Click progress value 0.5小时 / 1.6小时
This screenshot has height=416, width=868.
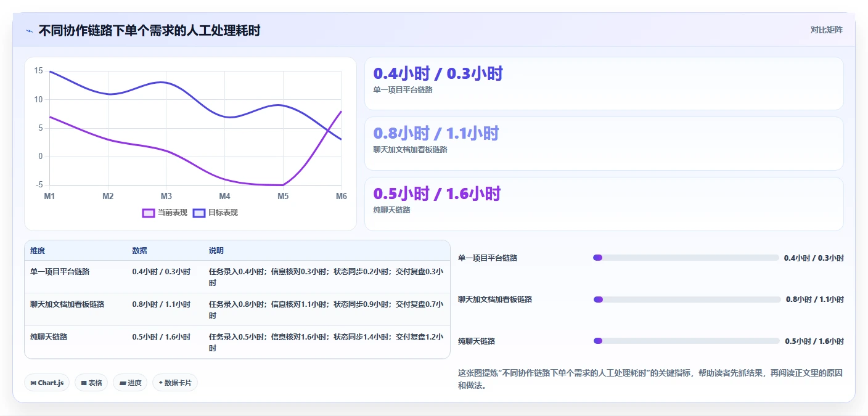click(x=814, y=341)
